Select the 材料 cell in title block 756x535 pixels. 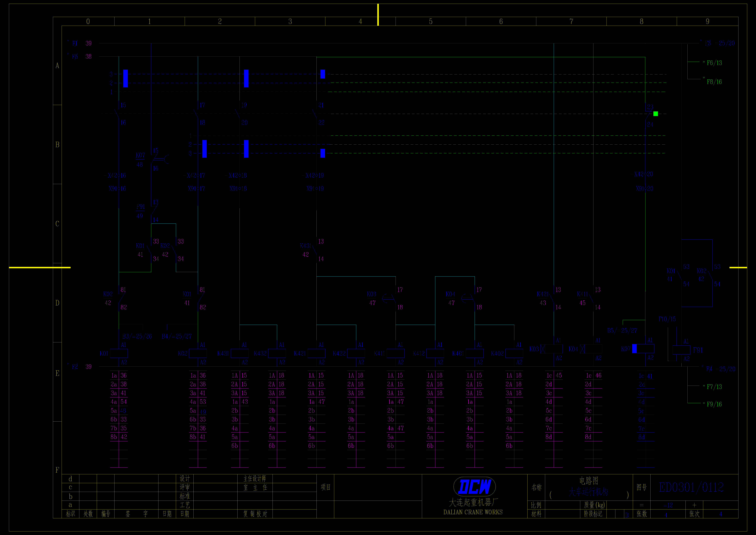click(x=536, y=514)
